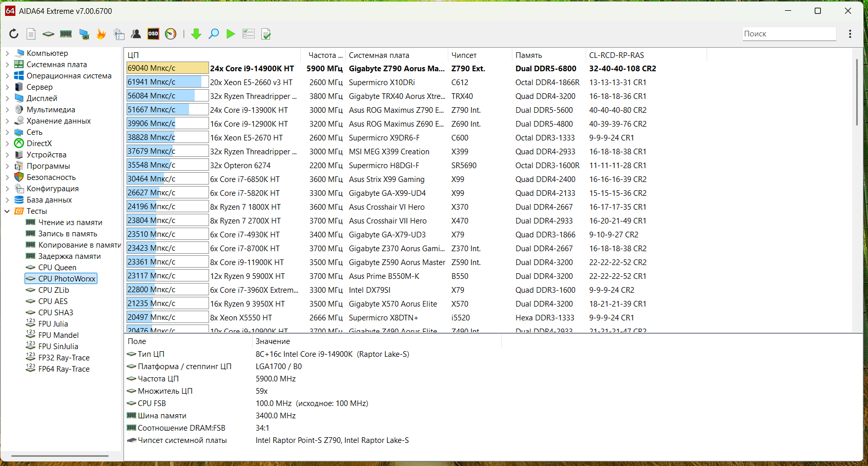
Task: Expand the DirectX tree node
Action: pyautogui.click(x=7, y=143)
